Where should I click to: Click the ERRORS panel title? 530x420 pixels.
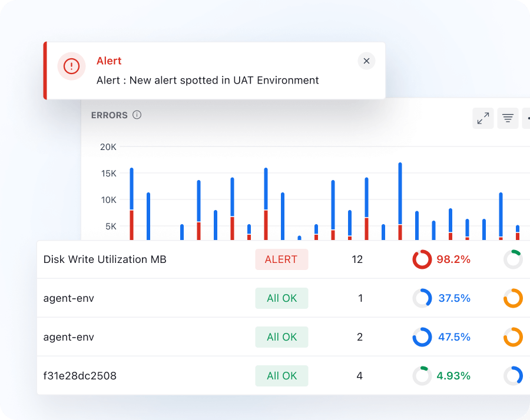[109, 115]
